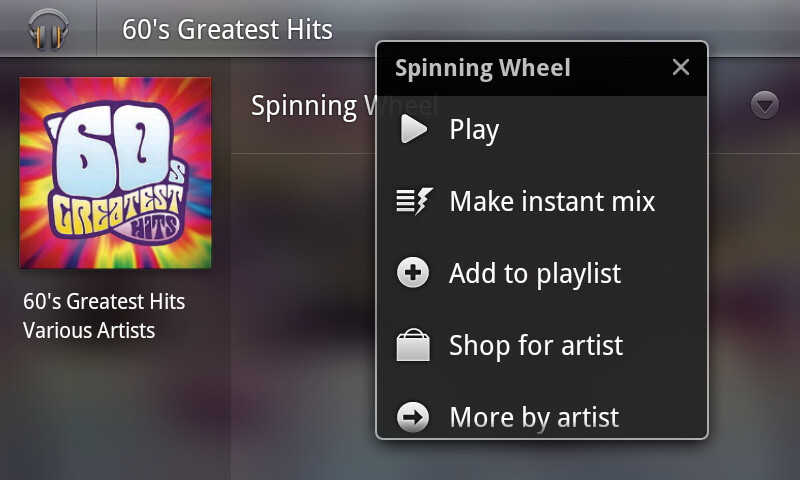Select Add to playlist option
Image resolution: width=800 pixels, height=480 pixels.
[x=535, y=273]
